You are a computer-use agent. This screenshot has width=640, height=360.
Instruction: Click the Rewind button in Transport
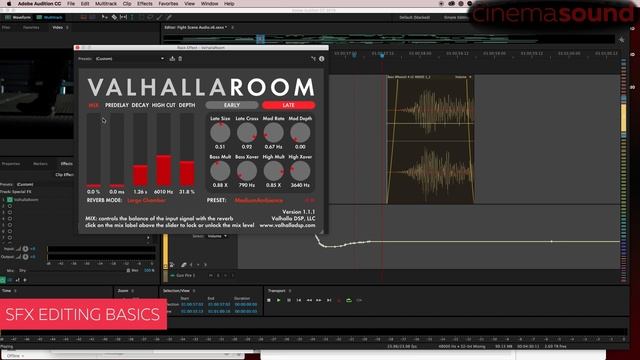(x=309, y=300)
